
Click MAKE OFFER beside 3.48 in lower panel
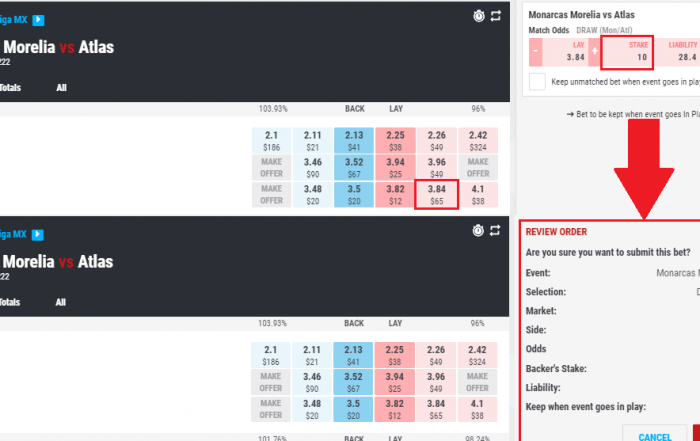pyautogui.click(x=271, y=409)
